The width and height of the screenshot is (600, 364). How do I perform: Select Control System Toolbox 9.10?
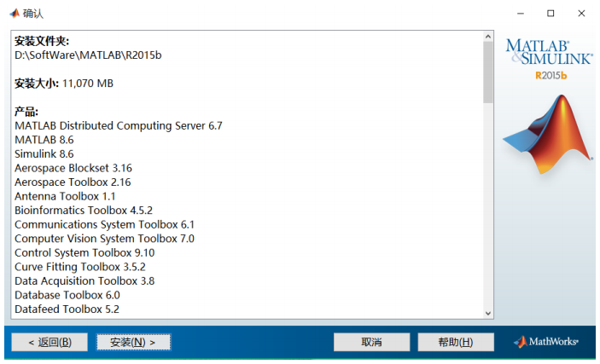[84, 252]
